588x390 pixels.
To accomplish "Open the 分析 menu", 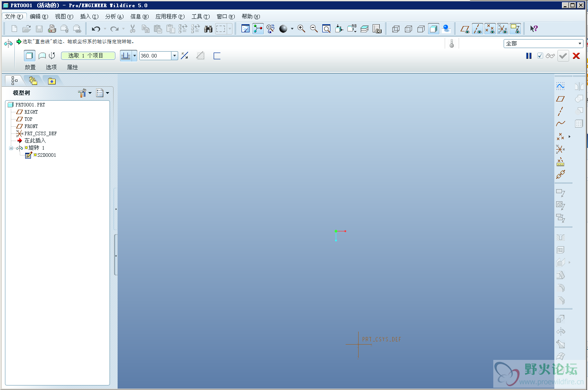I will tap(114, 17).
